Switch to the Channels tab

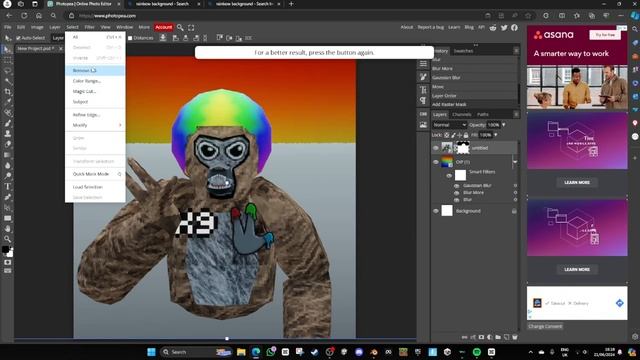tap(462, 115)
